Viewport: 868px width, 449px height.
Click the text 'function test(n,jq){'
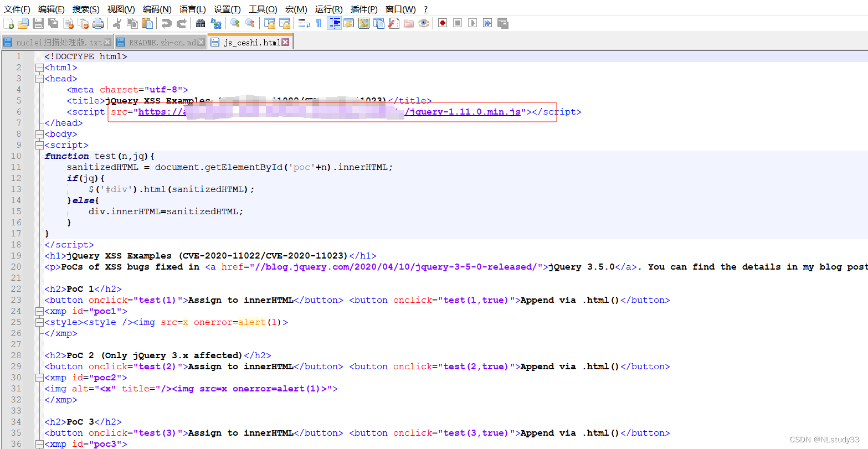tap(100, 156)
